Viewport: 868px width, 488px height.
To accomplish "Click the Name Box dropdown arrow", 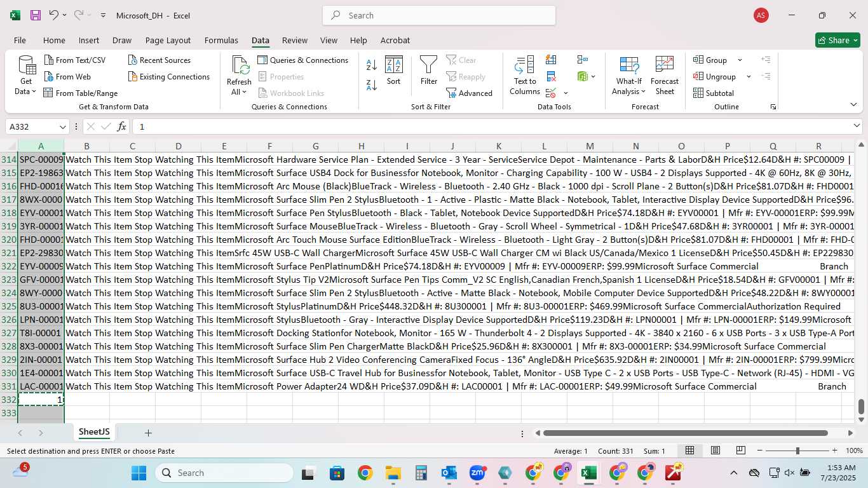I will [x=62, y=126].
